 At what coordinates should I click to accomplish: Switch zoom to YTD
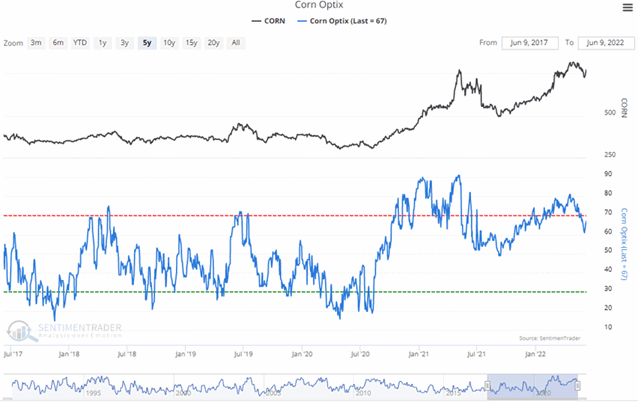point(80,43)
